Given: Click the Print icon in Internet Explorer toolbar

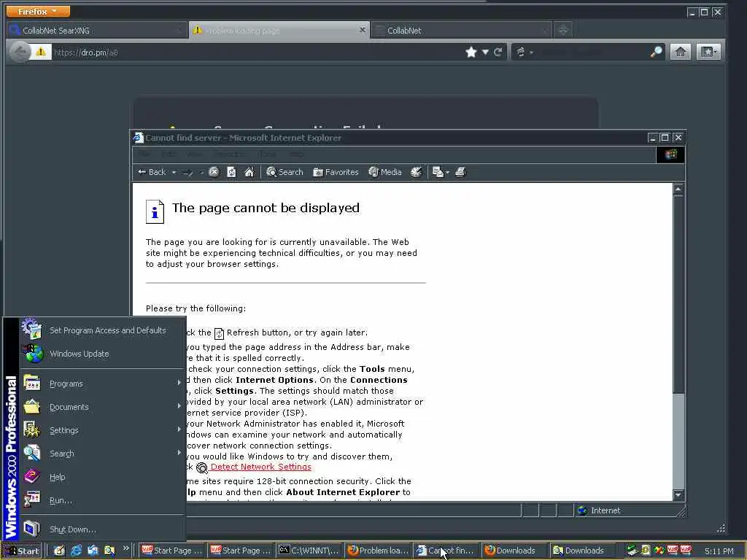Looking at the screenshot, I should [460, 172].
